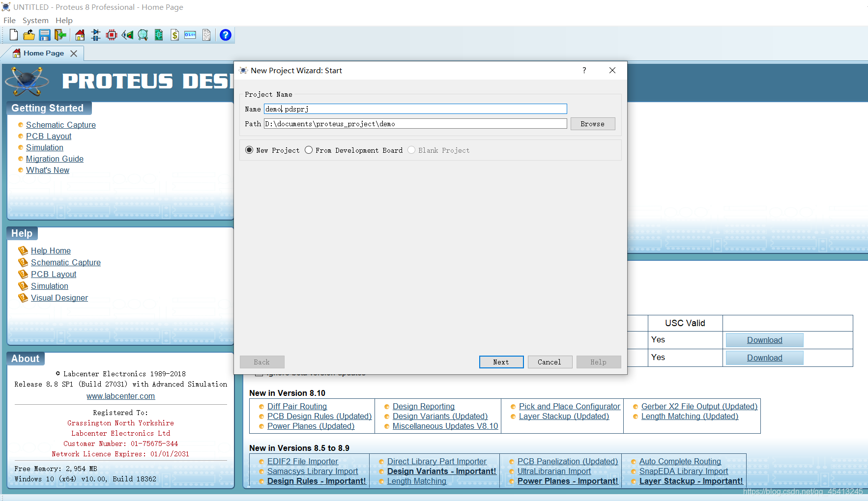Click the blue Help question mark icon
The height and width of the screenshot is (501, 868).
coord(226,35)
